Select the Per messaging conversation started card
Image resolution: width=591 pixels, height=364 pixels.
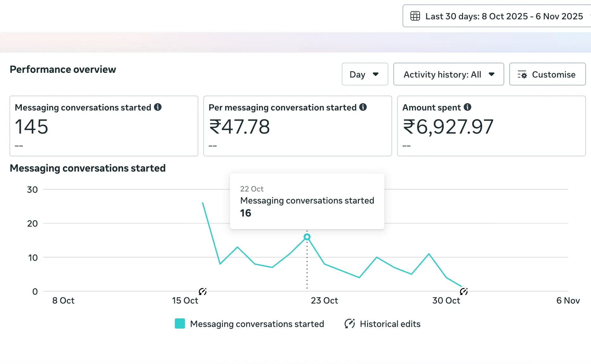[x=297, y=126]
